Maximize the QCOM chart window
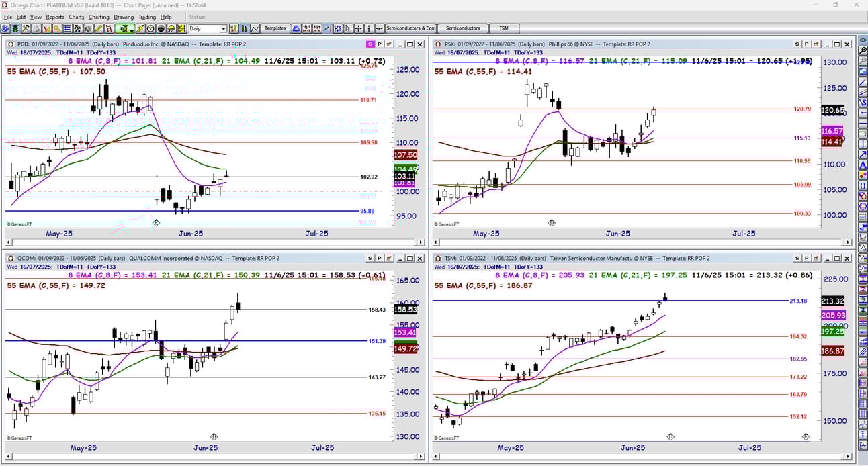 point(410,258)
